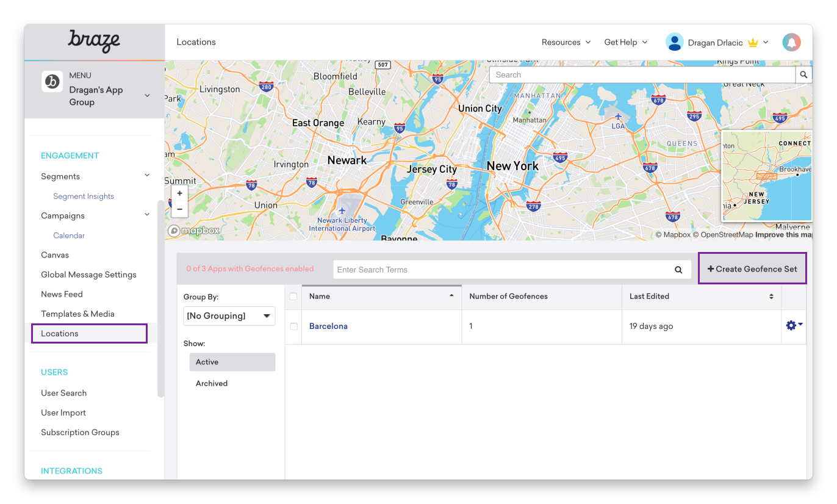Viewport: 837px width, 504px height.
Task: Click the ENGAGEMENT section heading
Action: coord(70,156)
